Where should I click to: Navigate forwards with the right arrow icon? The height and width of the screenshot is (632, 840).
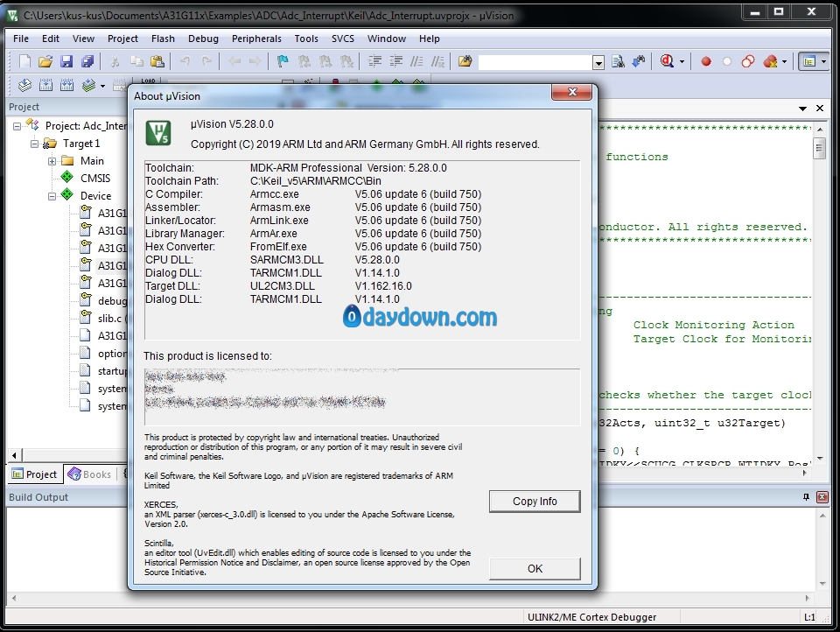[255, 61]
